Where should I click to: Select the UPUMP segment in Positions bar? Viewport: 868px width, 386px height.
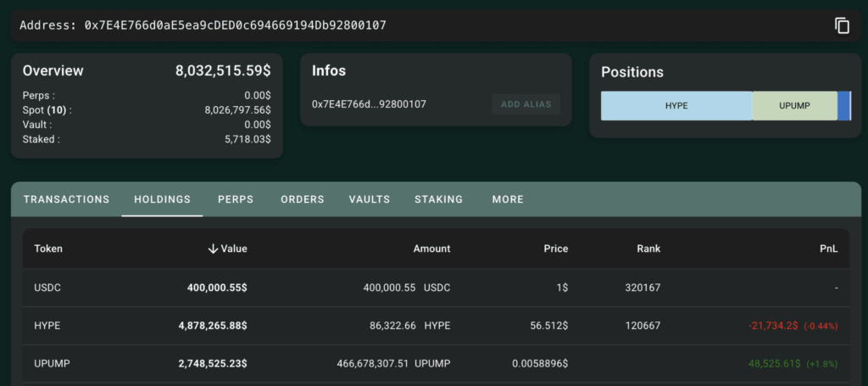[x=794, y=106]
